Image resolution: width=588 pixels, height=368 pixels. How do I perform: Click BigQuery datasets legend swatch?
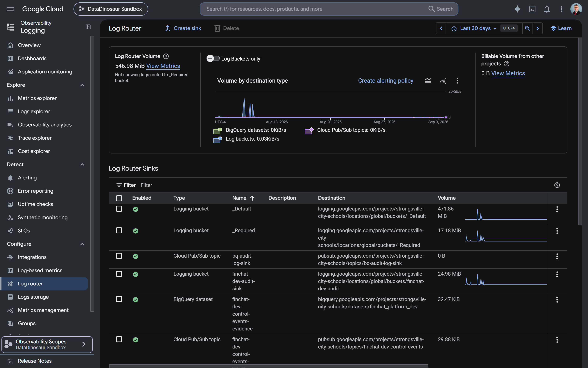[217, 131]
